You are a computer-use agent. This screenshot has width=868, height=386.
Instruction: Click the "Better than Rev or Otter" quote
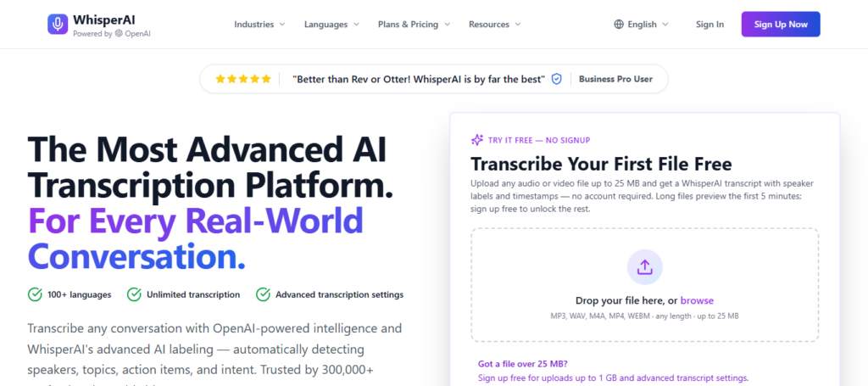pos(419,79)
